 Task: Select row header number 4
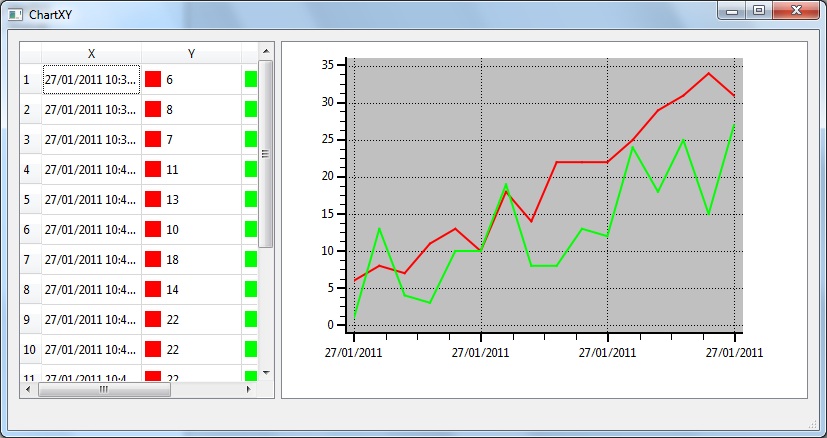pos(30,169)
